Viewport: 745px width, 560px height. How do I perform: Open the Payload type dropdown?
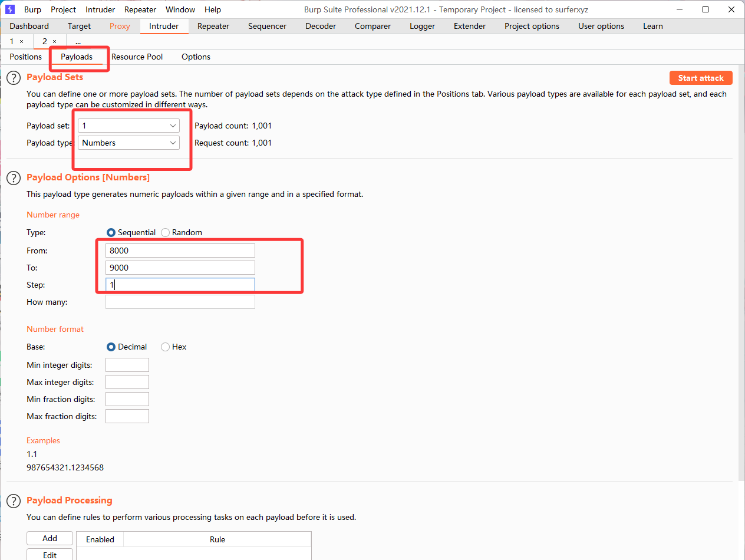pyautogui.click(x=128, y=143)
